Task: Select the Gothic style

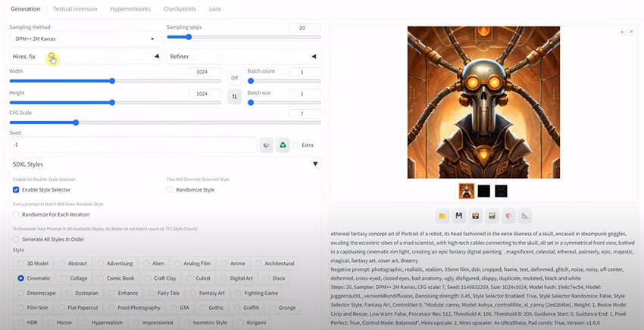Action: pos(211,307)
